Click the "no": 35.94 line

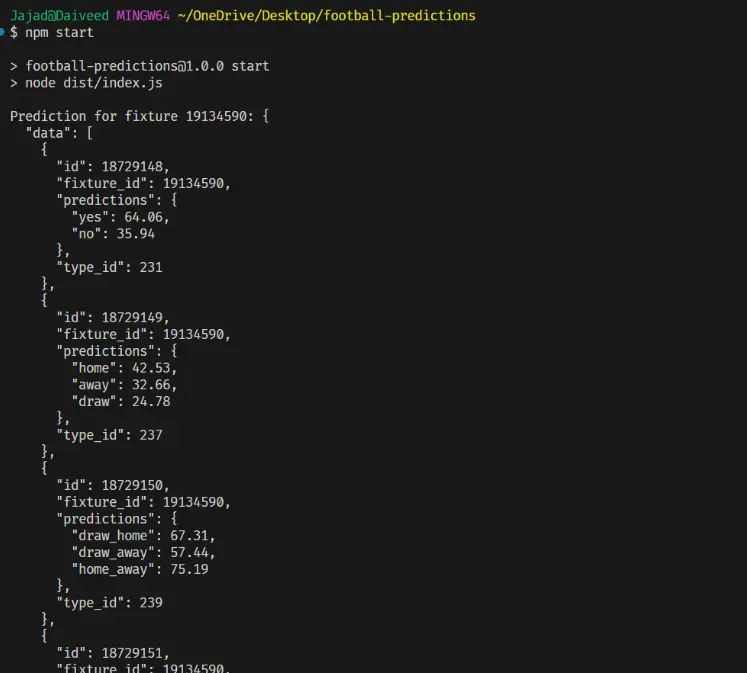point(113,233)
